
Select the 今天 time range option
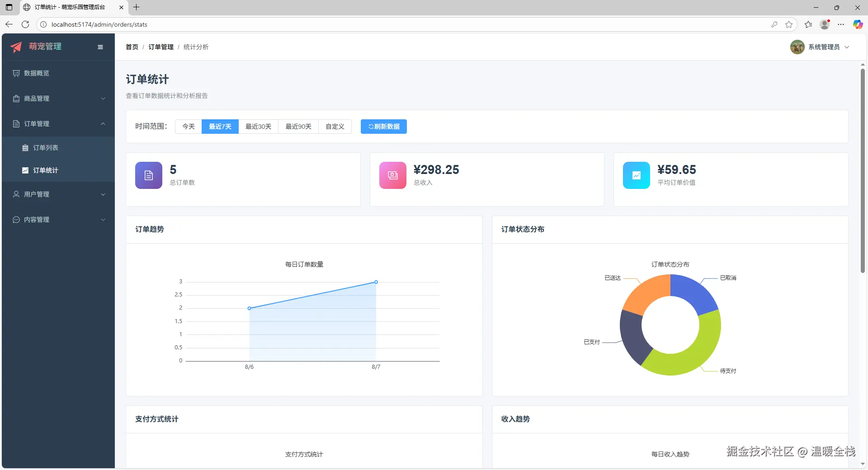[x=189, y=127]
